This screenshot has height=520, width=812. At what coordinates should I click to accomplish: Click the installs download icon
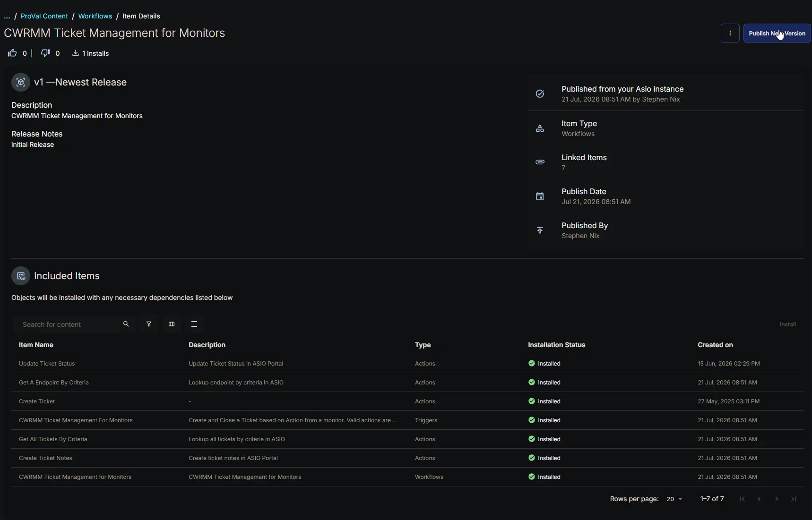[x=75, y=53]
